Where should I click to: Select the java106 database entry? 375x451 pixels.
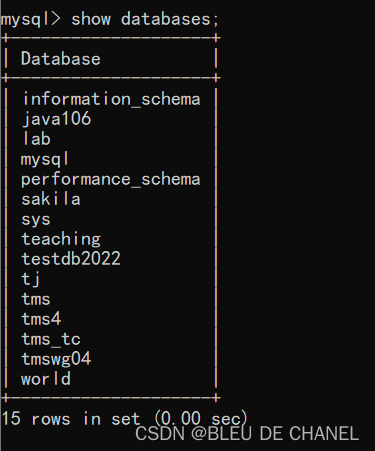click(56, 119)
